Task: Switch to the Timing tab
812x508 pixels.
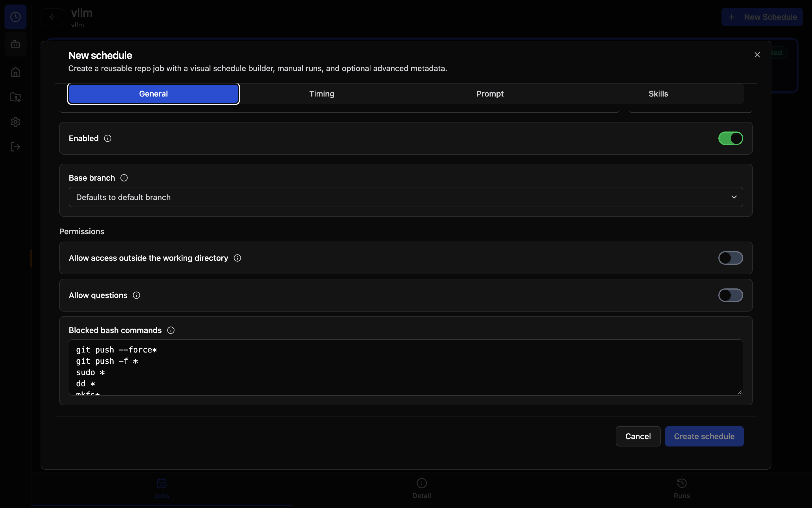Action: pos(322,94)
